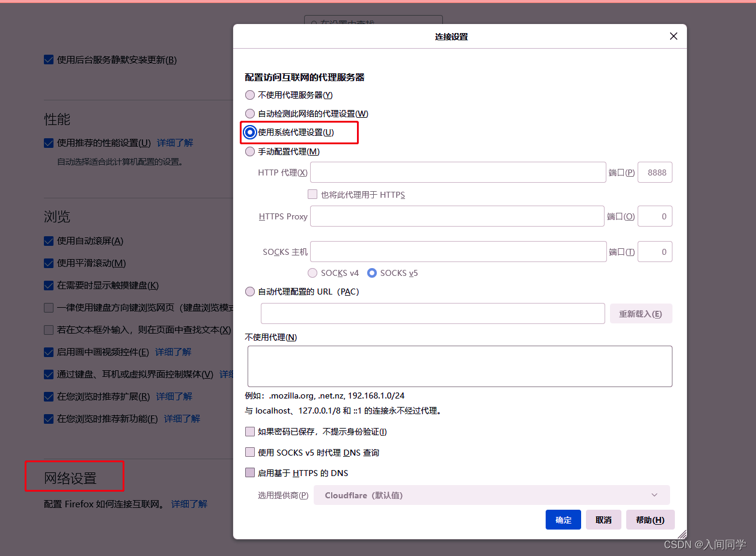
Task: Enable 若在文本框外输入 checkbox
Action: 49,330
